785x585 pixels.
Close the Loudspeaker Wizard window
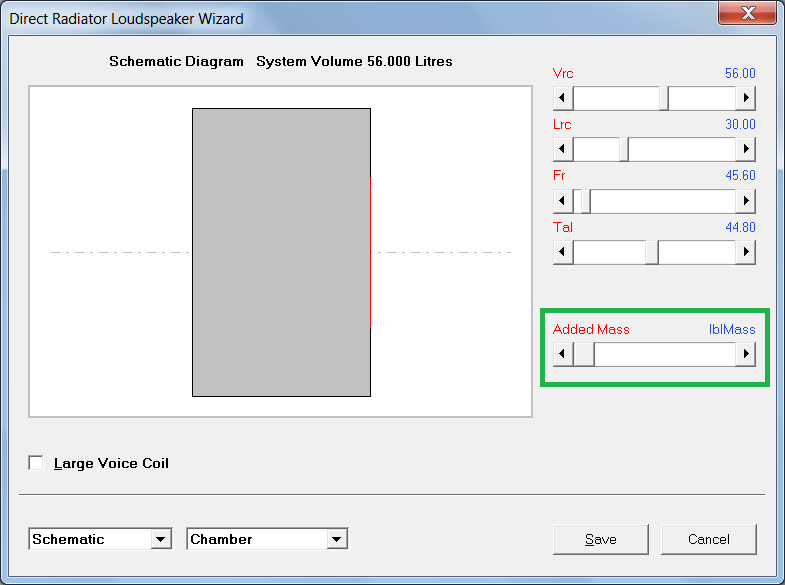(x=747, y=13)
